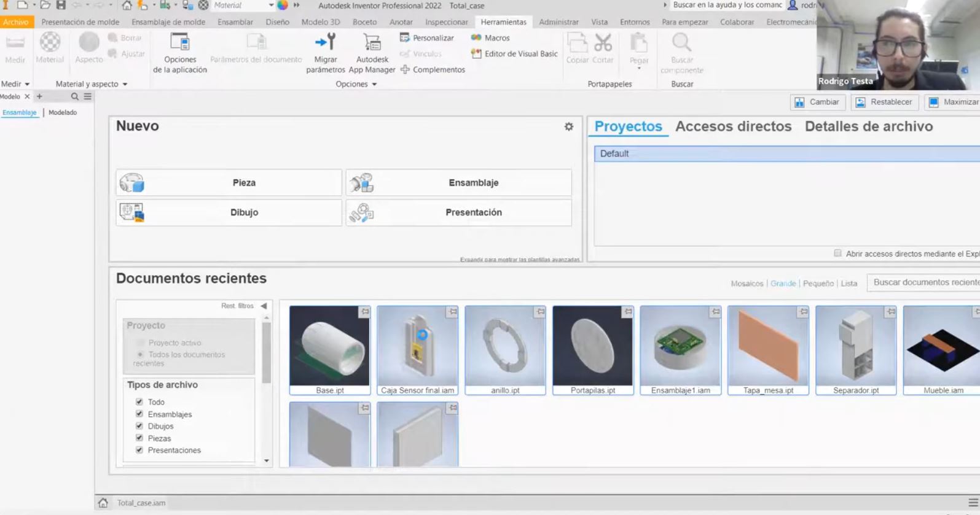The height and width of the screenshot is (515, 980).
Task: Switch to Modelado browser tab
Action: tap(63, 113)
